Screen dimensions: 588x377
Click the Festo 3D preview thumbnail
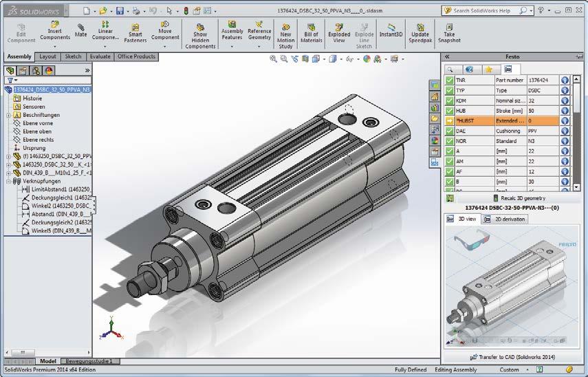[x=512, y=286]
